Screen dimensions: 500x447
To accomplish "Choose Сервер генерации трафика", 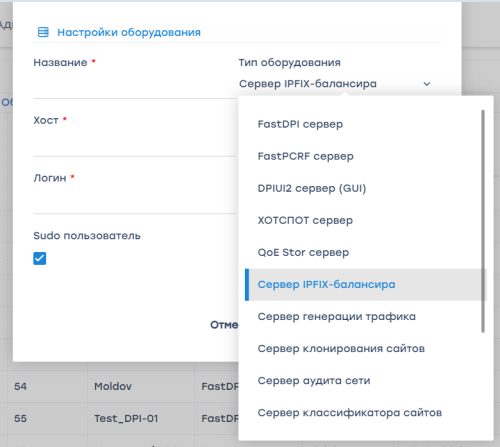I will (x=365, y=317).
